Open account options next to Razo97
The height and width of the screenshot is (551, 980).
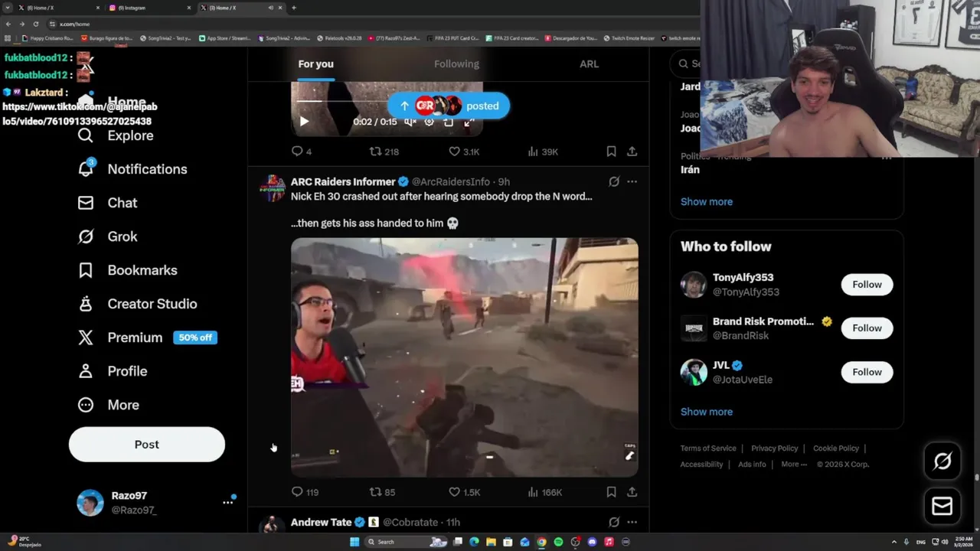pyautogui.click(x=227, y=502)
